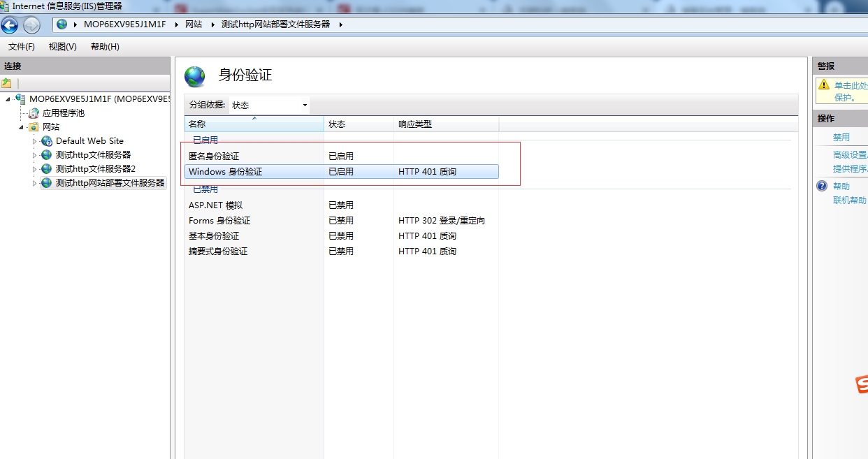Click the 高级设置 action link
Image resolution: width=868 pixels, height=459 pixels.
(849, 155)
